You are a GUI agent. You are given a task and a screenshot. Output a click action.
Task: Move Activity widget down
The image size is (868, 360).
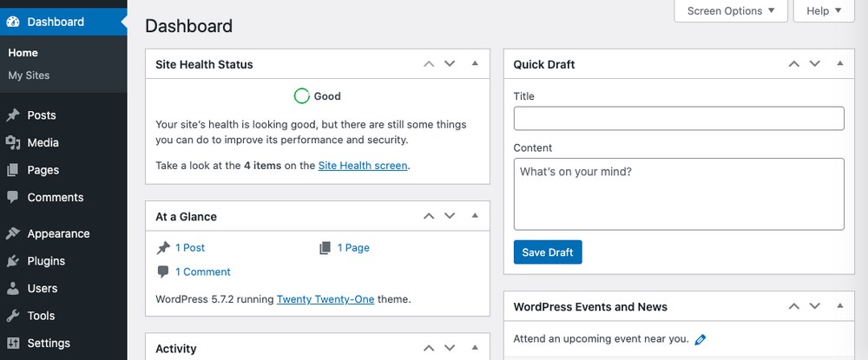pyautogui.click(x=450, y=348)
